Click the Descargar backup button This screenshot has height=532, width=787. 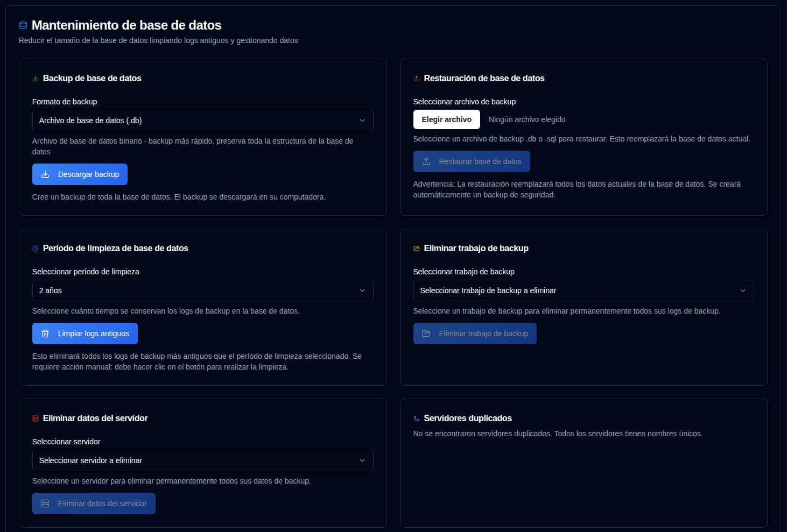(x=80, y=174)
